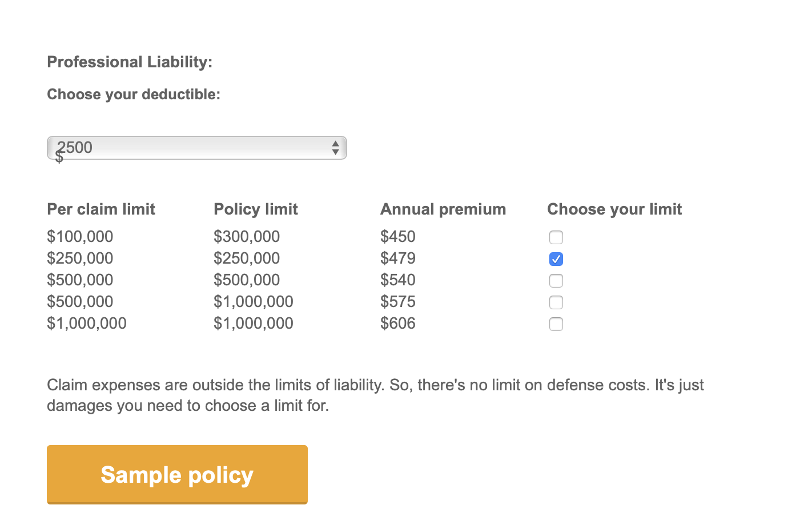Click the up/down arrows on deductible selector
This screenshot has height=517, width=812.
[x=335, y=148]
